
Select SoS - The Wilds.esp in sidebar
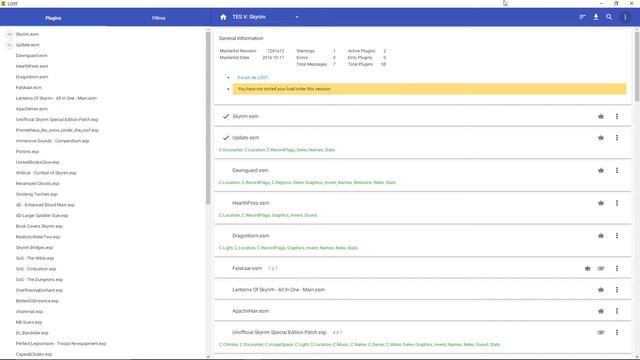point(35,258)
